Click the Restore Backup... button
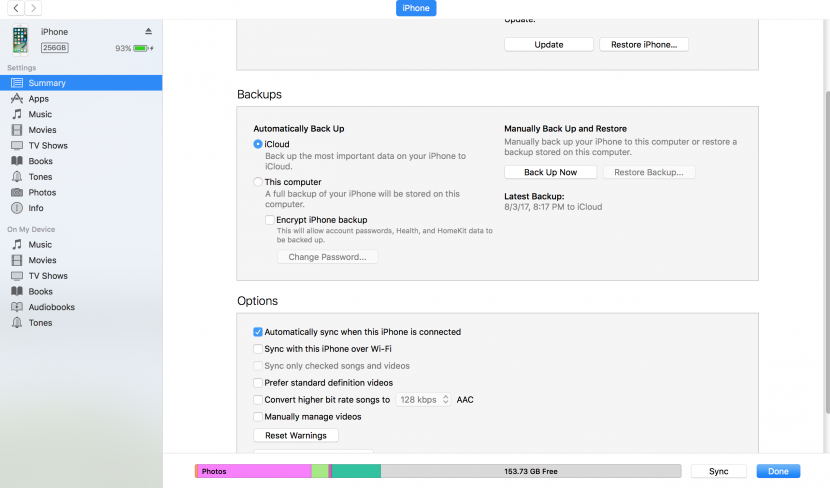Image resolution: width=830 pixels, height=488 pixels. coord(649,172)
